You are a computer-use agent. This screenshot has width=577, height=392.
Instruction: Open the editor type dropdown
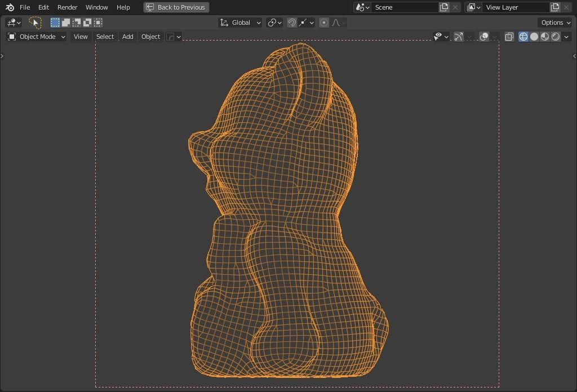(14, 23)
